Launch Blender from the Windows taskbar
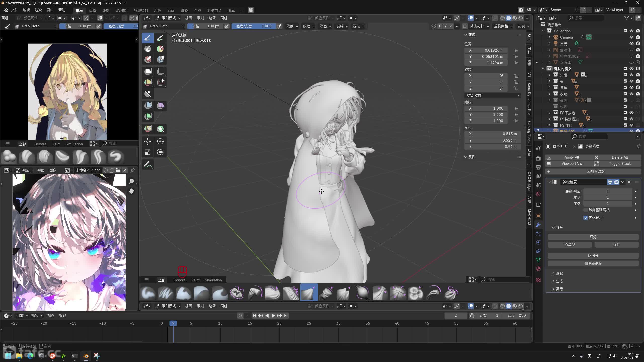Screen dimensions: 644x362 86,356
